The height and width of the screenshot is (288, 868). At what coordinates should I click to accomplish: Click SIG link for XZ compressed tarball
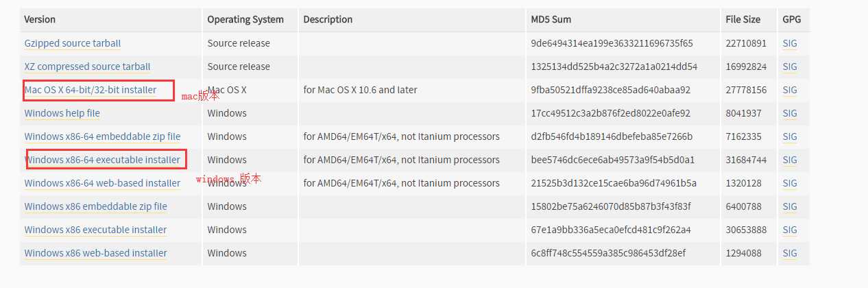coord(790,67)
